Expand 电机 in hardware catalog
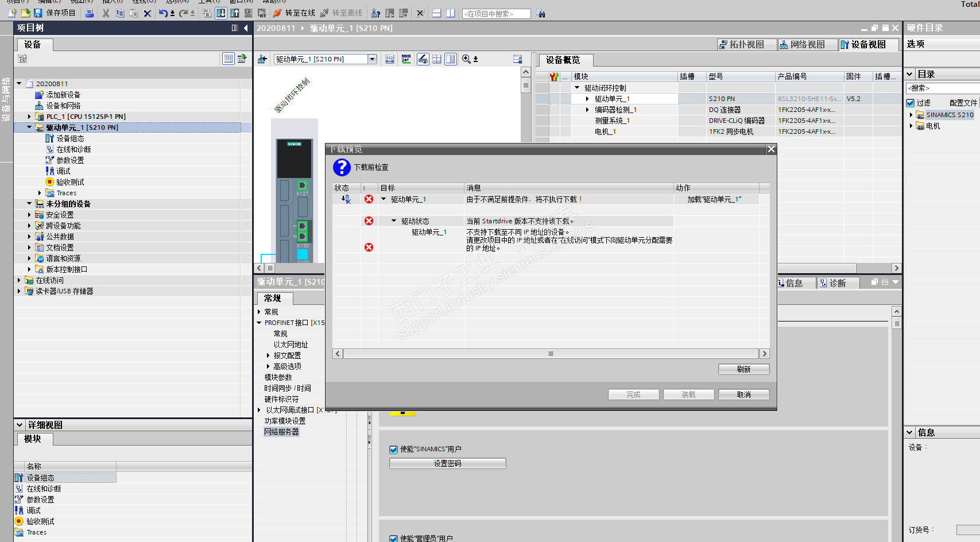The width and height of the screenshot is (980, 542). [x=911, y=126]
